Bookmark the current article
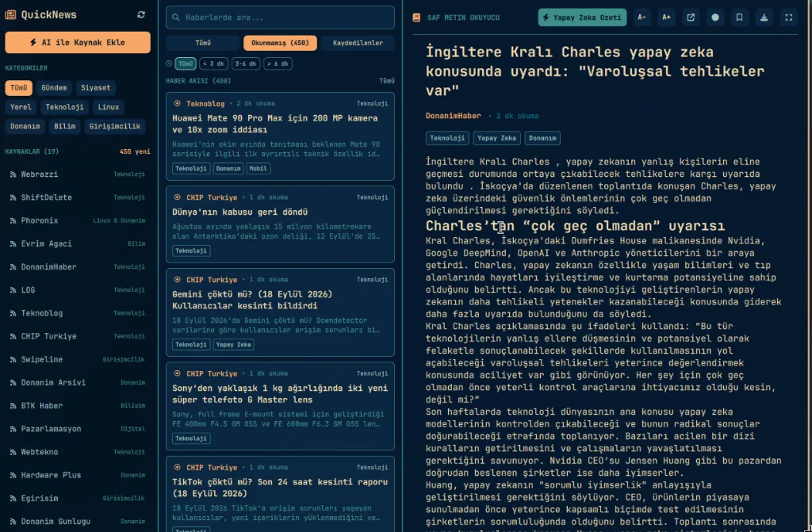Screen dimensions: 812x532 click(740, 17)
